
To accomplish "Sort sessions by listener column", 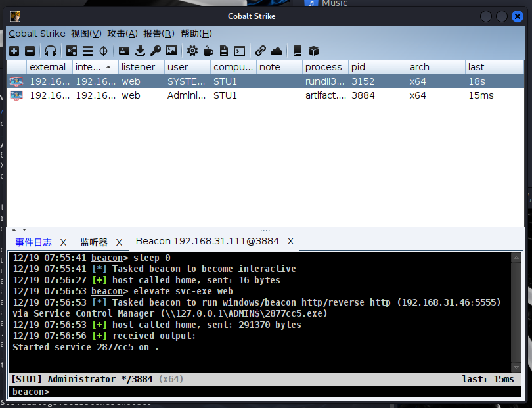I will click(141, 67).
